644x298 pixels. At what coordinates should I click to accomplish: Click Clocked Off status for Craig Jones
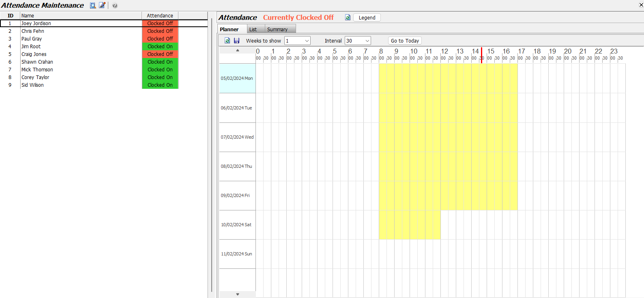[160, 54]
